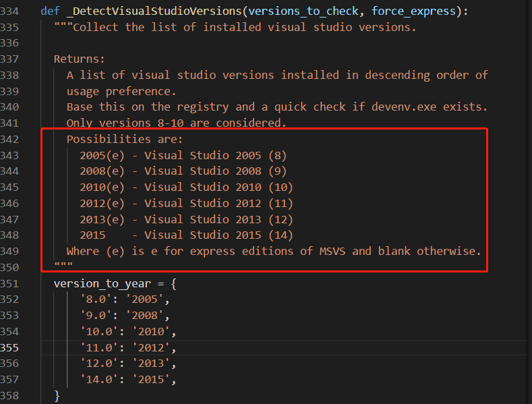Click the parameter versions_to_check

coord(303,11)
